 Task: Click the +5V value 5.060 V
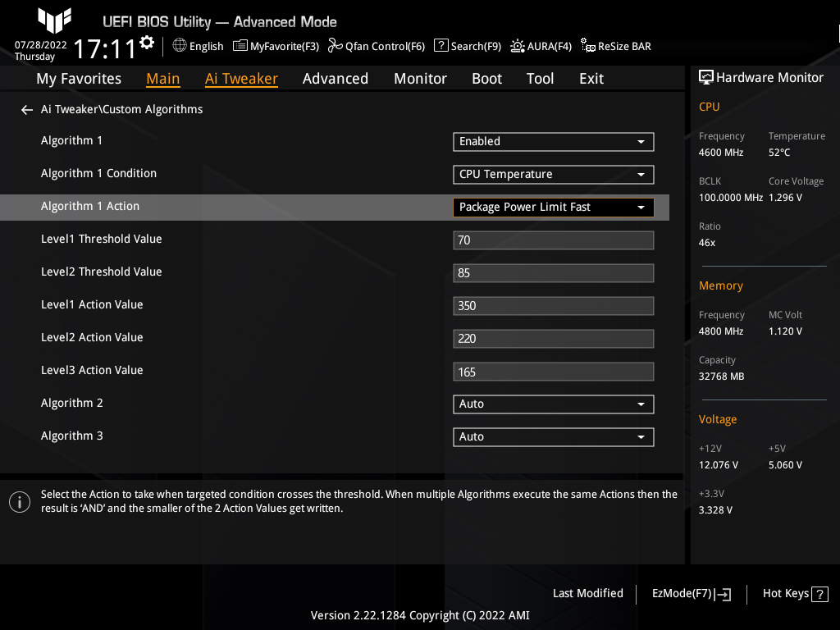coord(785,465)
